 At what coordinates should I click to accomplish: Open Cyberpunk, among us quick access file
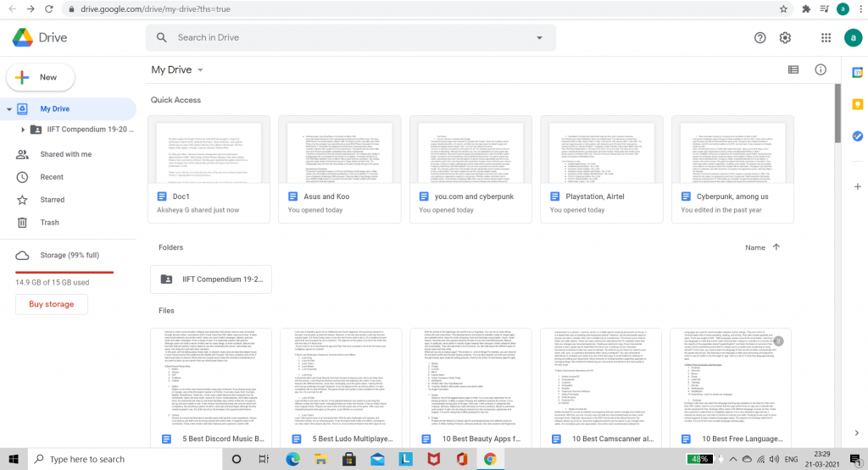732,169
